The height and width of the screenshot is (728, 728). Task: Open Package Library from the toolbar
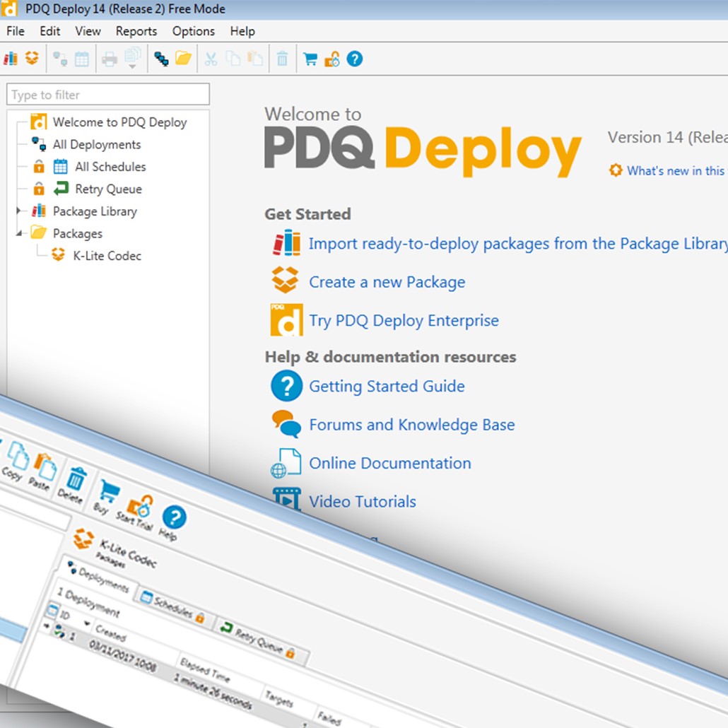pyautogui.click(x=11, y=59)
